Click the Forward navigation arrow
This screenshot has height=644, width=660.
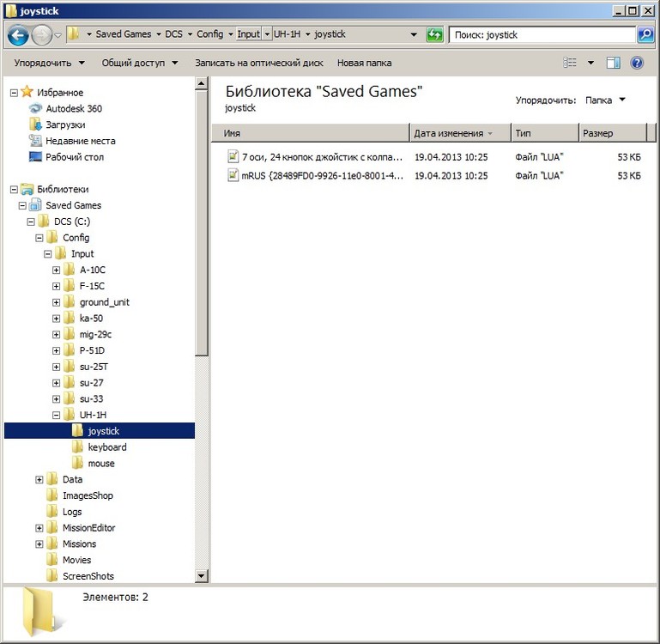click(41, 35)
